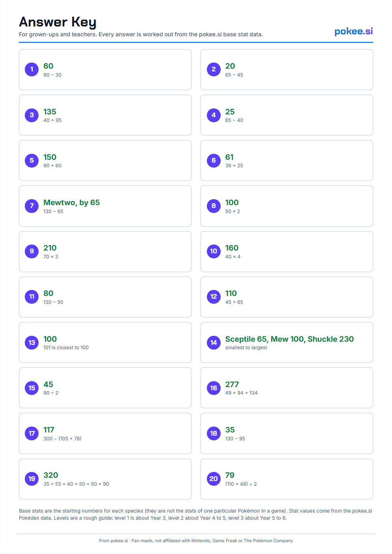Click the 'From pokee.si' footer text
392x554 pixels.
[113, 541]
